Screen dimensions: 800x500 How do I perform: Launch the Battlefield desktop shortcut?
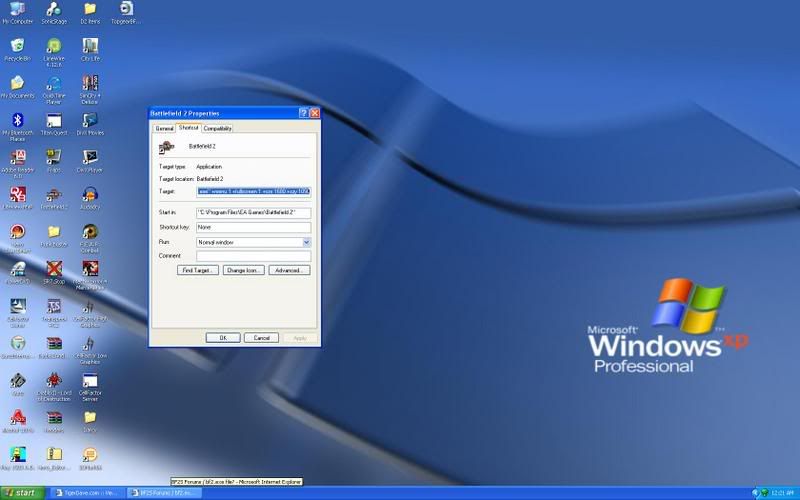pos(54,199)
